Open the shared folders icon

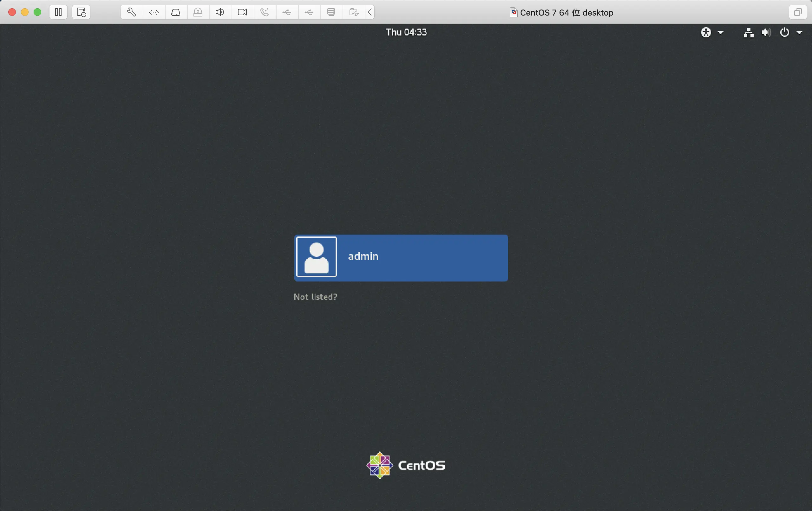(354, 12)
